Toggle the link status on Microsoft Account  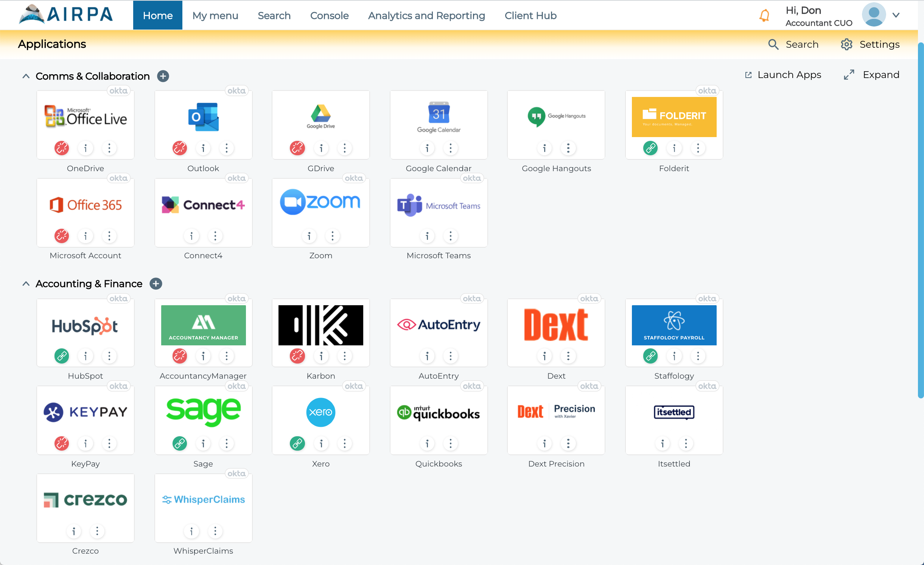62,236
